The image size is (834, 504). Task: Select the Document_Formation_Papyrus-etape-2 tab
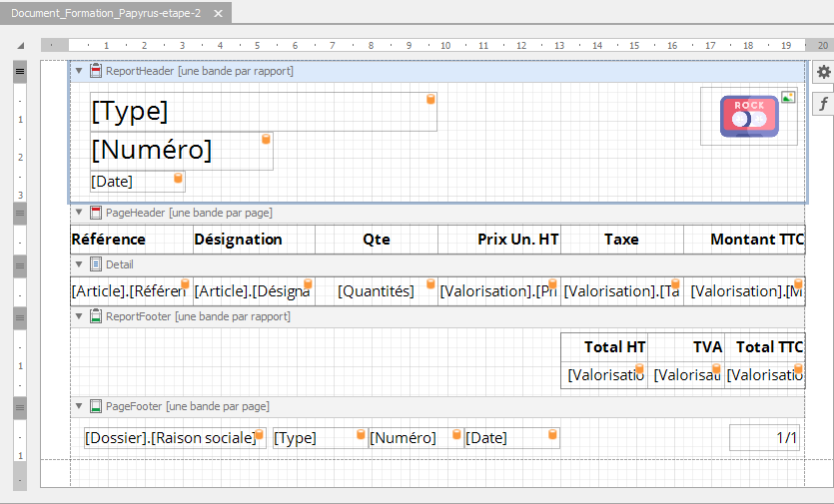[x=105, y=12]
